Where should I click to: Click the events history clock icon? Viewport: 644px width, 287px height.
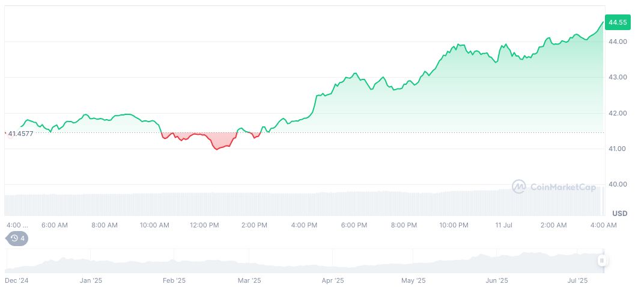(15, 238)
